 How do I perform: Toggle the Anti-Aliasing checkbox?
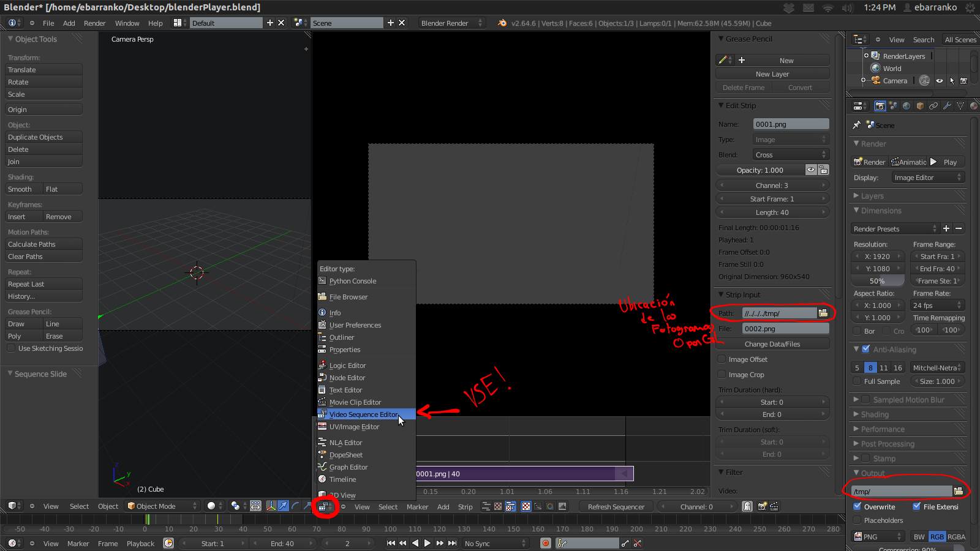866,349
